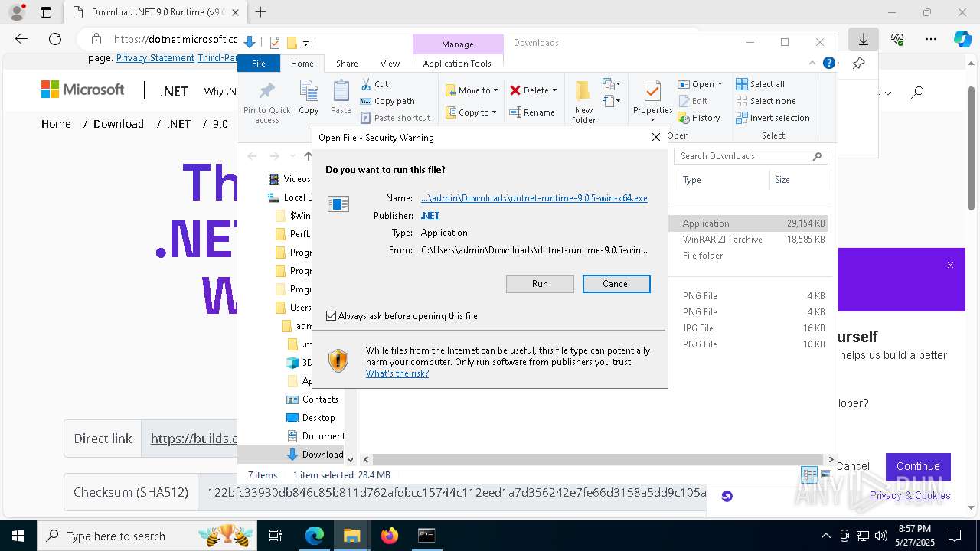This screenshot has width=980, height=551.
Task: Open the Windows Start button
Action: tap(18, 536)
